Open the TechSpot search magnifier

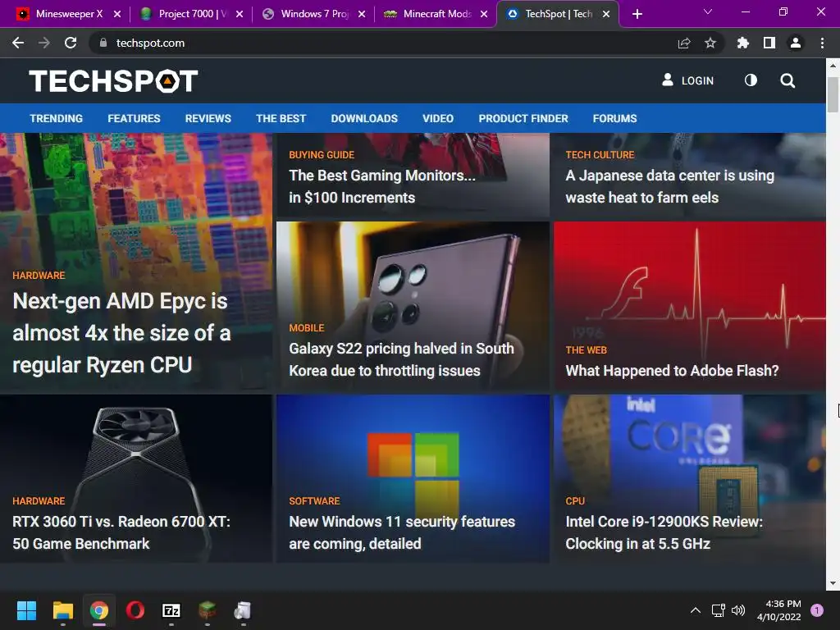pos(787,80)
